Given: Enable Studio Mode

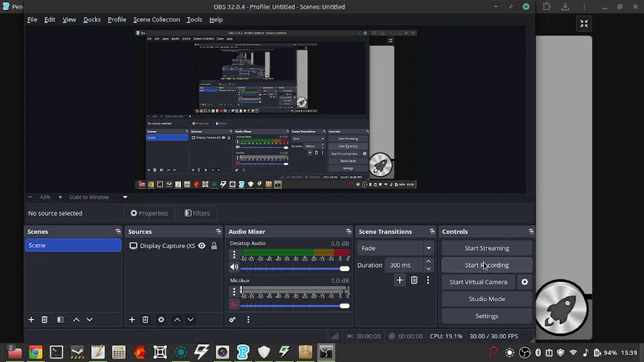Looking at the screenshot, I should pyautogui.click(x=487, y=299).
